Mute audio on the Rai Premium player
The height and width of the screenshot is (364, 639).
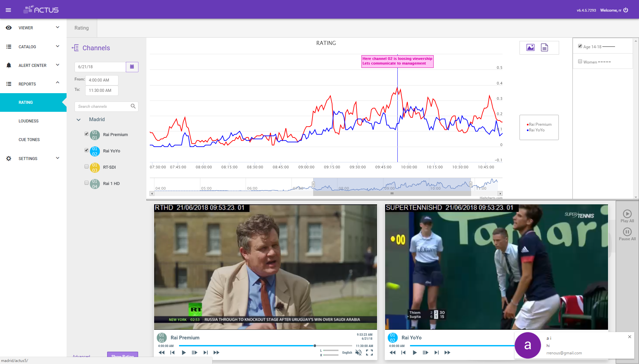[358, 353]
